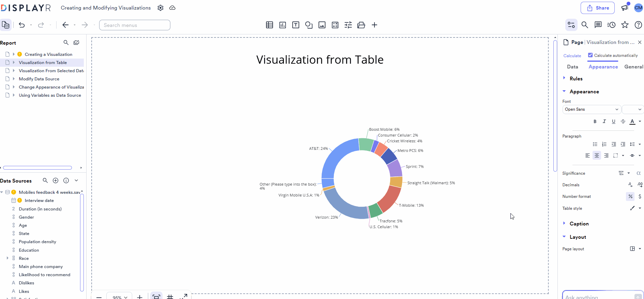This screenshot has height=299, width=644.
Task: Click the Search menus input field
Action: pyautogui.click(x=135, y=25)
